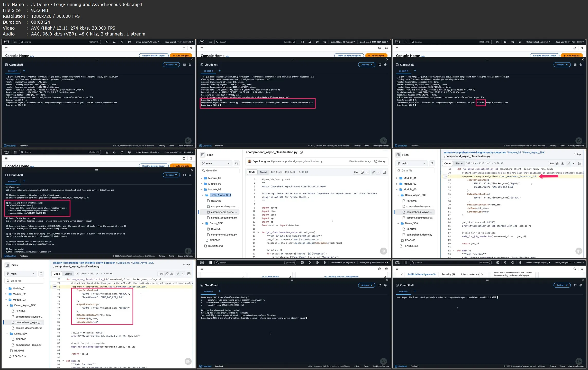
Task: Collapse Demo_SDK folder in frame with History button
Action: click(x=203, y=223)
